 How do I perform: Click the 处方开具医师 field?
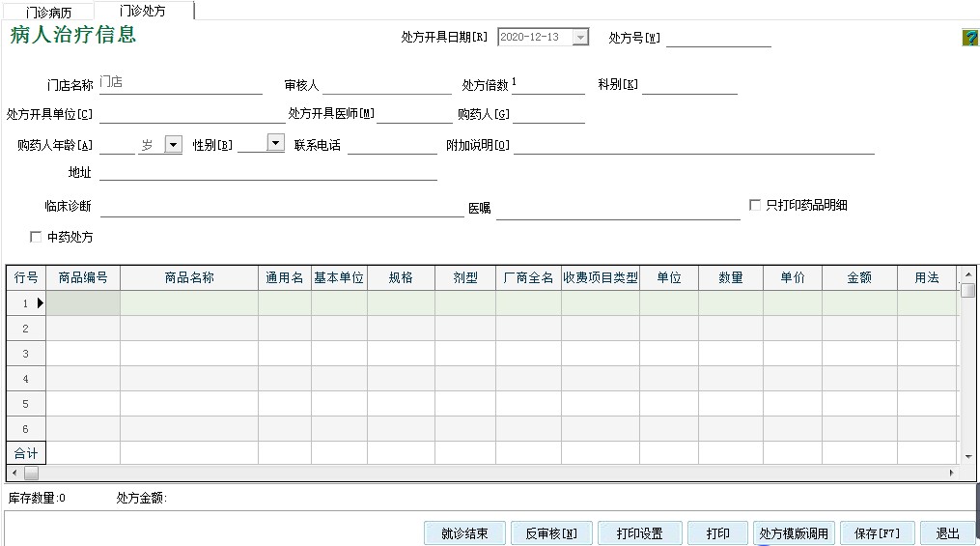tap(414, 114)
